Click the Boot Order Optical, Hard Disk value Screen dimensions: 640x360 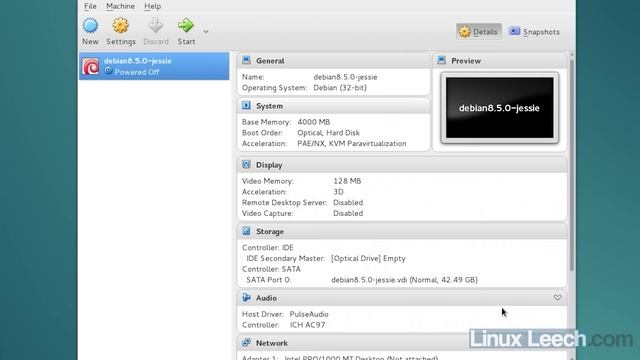click(328, 133)
